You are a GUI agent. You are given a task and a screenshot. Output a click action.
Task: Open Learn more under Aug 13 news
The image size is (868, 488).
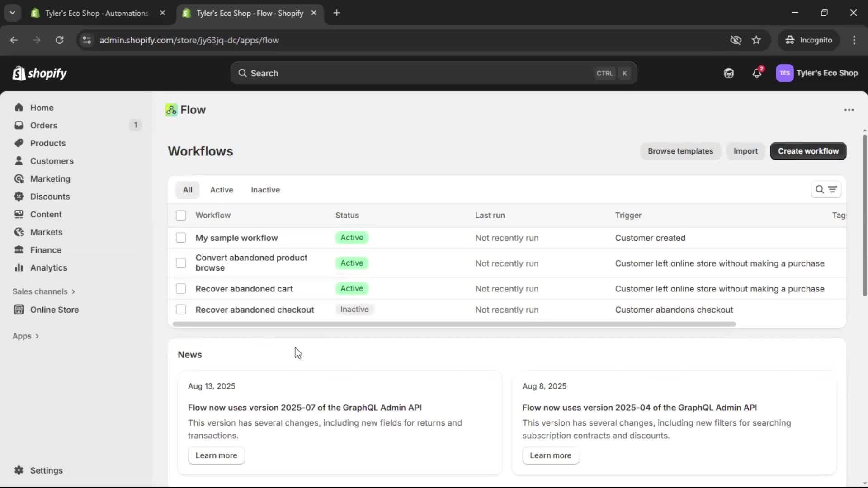click(x=216, y=455)
